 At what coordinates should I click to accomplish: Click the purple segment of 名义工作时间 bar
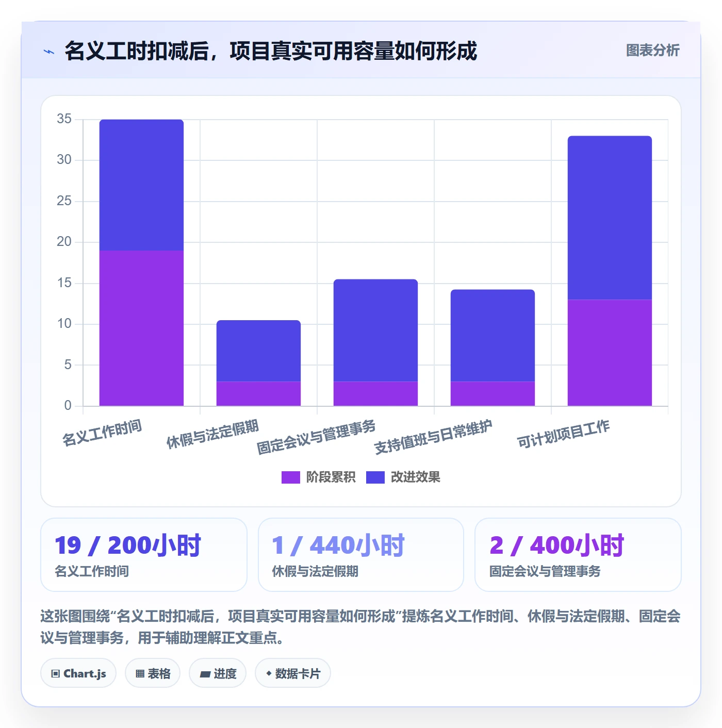pyautogui.click(x=141, y=328)
